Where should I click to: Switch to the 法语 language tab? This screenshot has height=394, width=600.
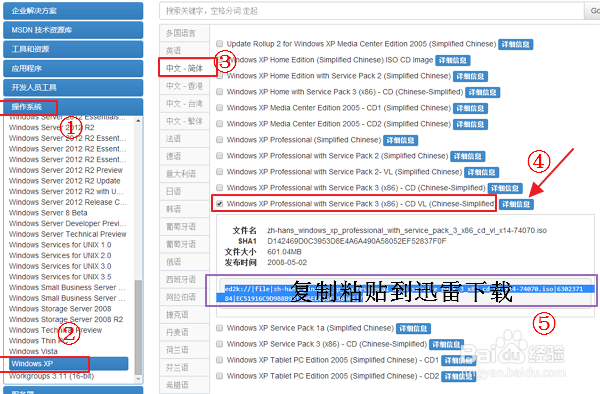(184, 138)
